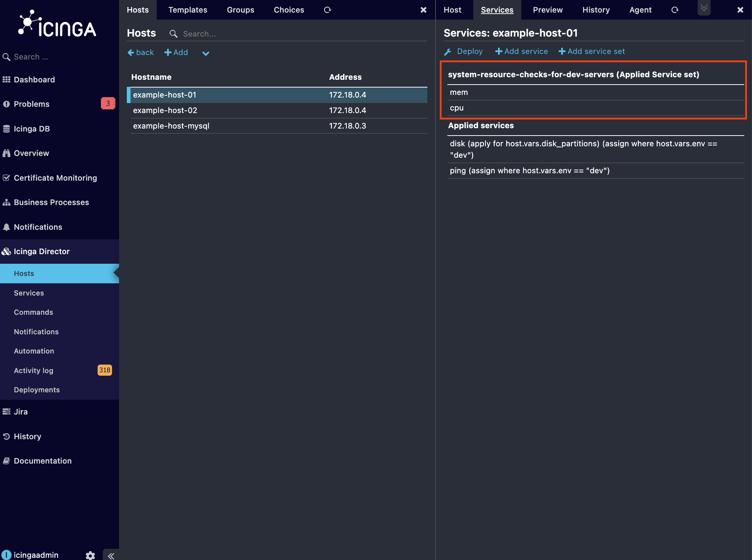Switch to the Services detail tab
Viewport: 752px width, 560px height.
pos(497,10)
